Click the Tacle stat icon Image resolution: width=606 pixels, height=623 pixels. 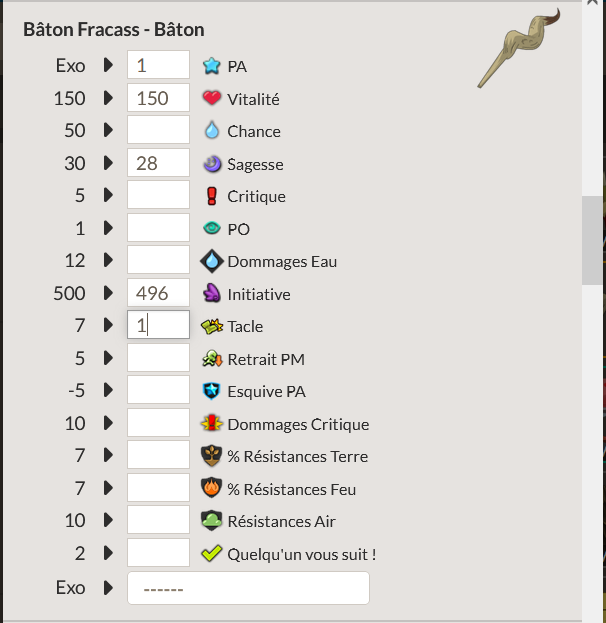coord(210,326)
